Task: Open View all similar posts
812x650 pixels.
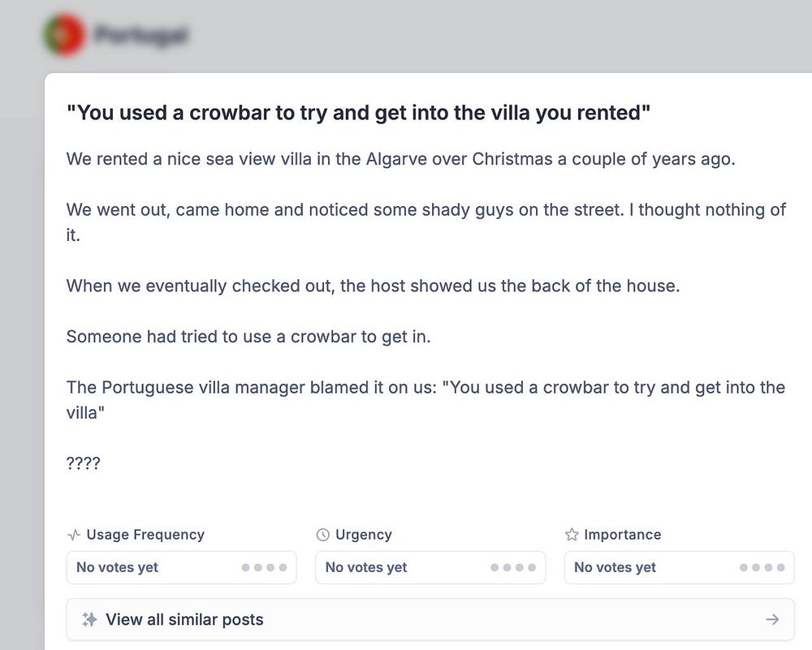Action: 184,620
